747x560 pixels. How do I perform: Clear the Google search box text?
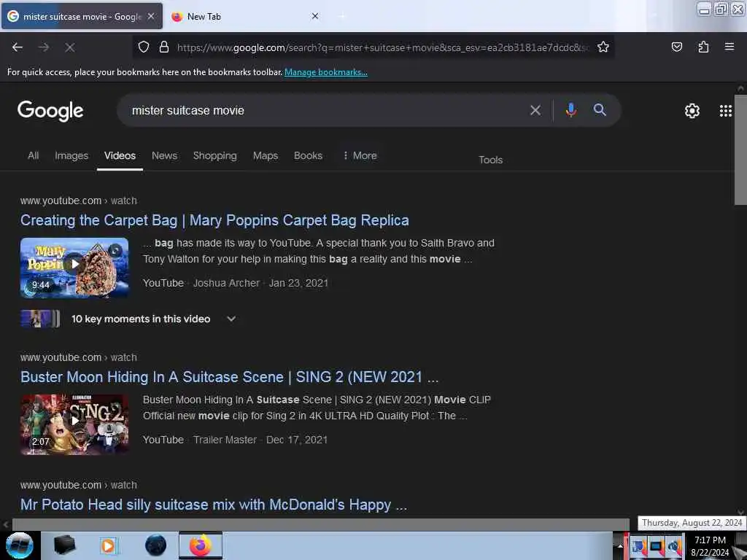(x=535, y=111)
